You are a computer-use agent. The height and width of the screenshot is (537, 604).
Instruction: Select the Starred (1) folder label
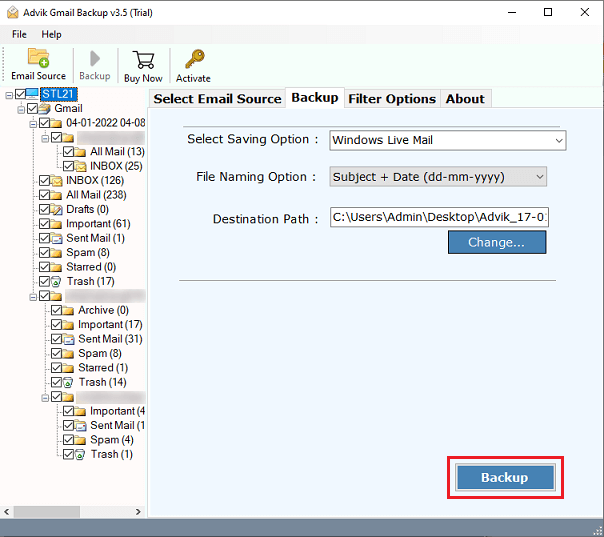[x=103, y=368]
